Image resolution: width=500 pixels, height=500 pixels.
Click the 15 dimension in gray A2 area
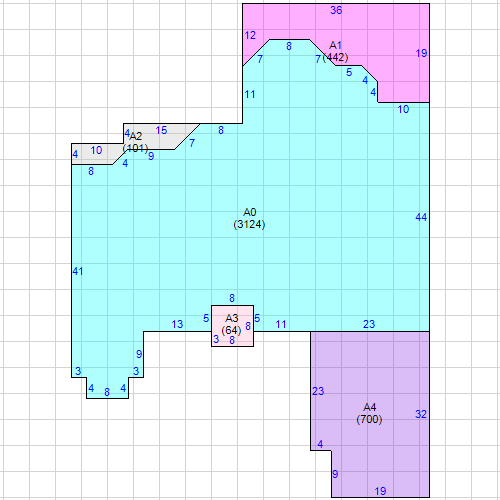161,130
